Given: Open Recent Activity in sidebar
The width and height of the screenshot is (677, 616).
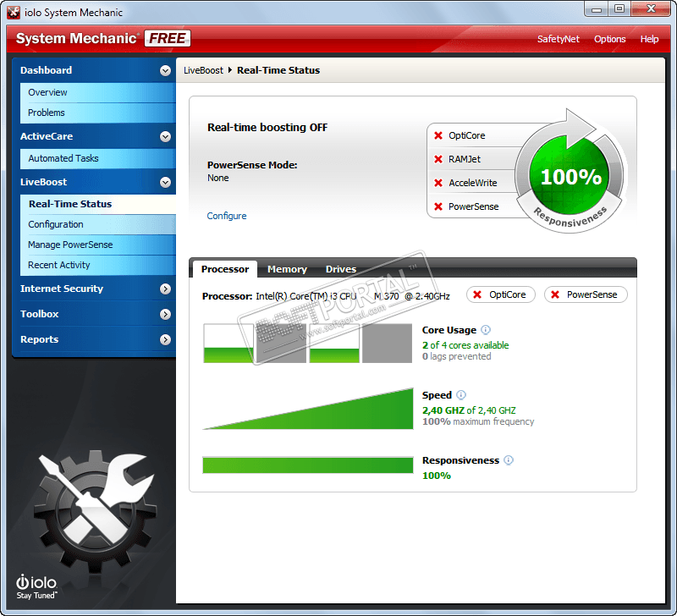Looking at the screenshot, I should (x=98, y=265).
